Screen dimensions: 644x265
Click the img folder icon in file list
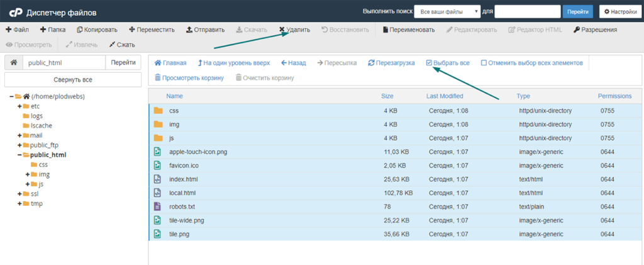(158, 124)
